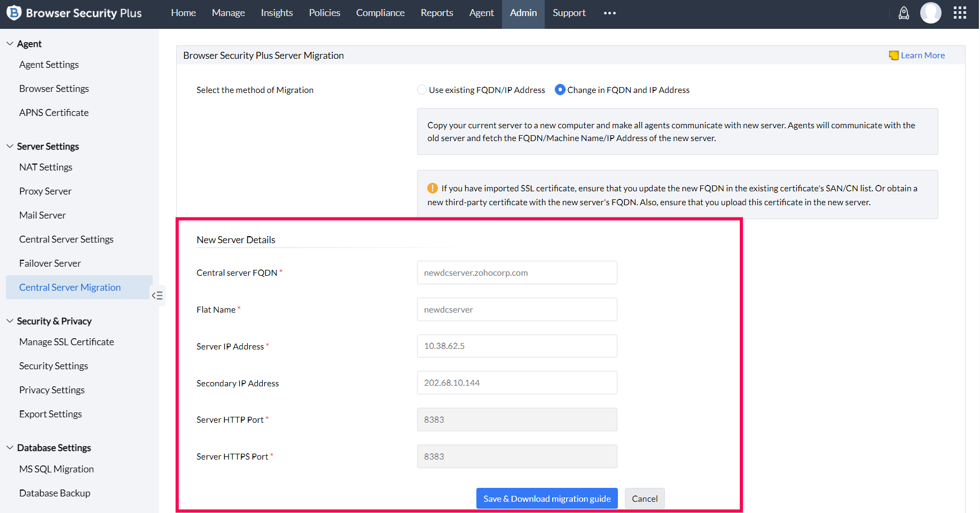Open the apps grid icon
This screenshot has height=513, width=980.
[960, 13]
